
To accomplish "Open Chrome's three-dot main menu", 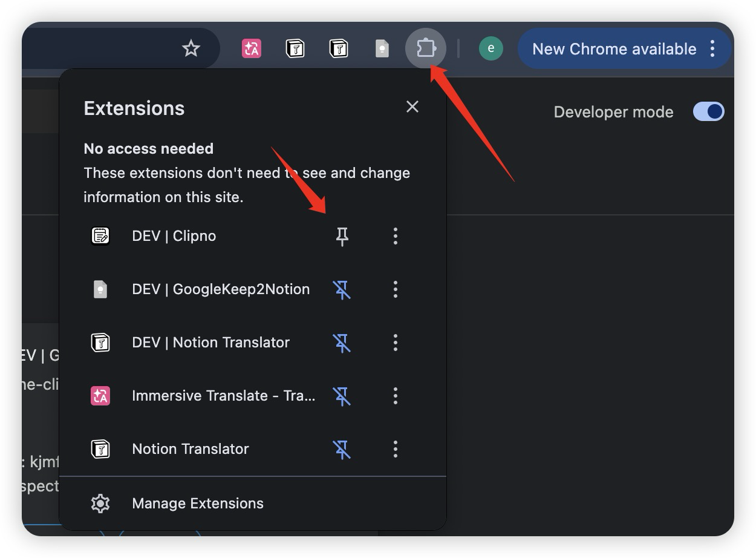I will coord(713,48).
